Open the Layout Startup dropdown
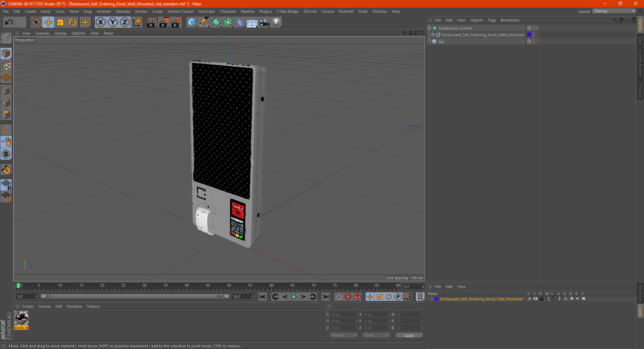This screenshot has width=644, height=349. (614, 11)
